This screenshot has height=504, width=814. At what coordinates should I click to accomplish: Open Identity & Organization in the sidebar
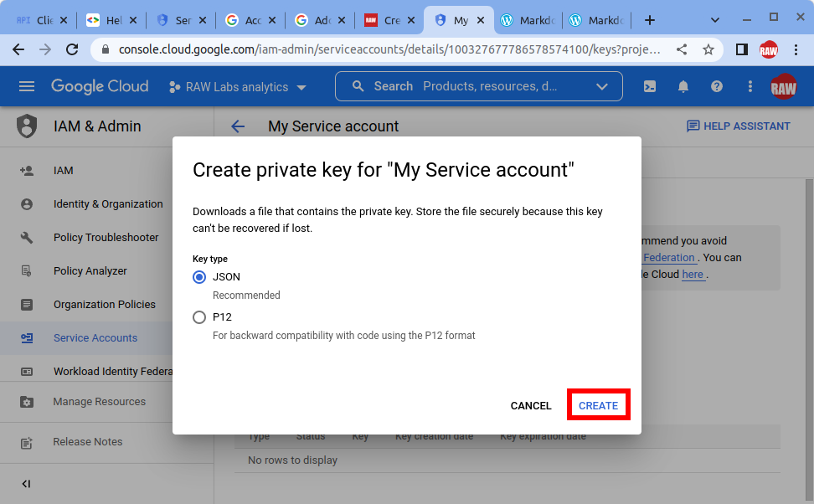click(107, 204)
